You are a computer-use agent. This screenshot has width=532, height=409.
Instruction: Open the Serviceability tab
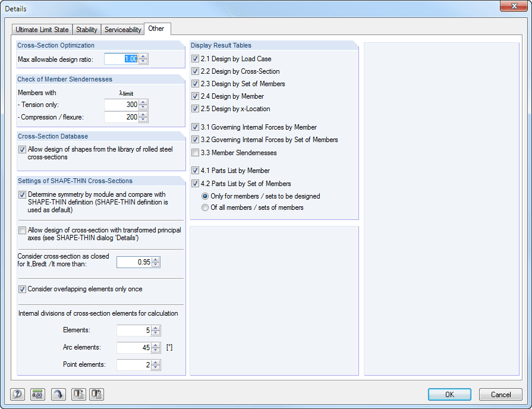point(123,30)
